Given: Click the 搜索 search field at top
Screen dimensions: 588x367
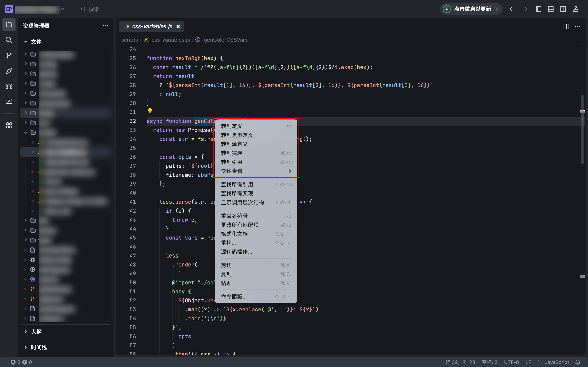Looking at the screenshot, I should pos(94,9).
